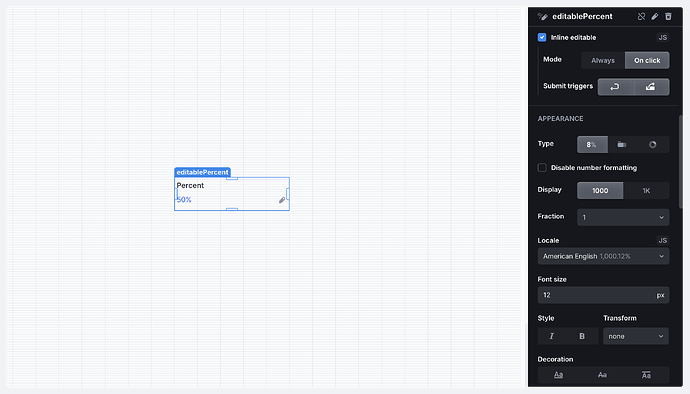Apply italic style

[551, 336]
